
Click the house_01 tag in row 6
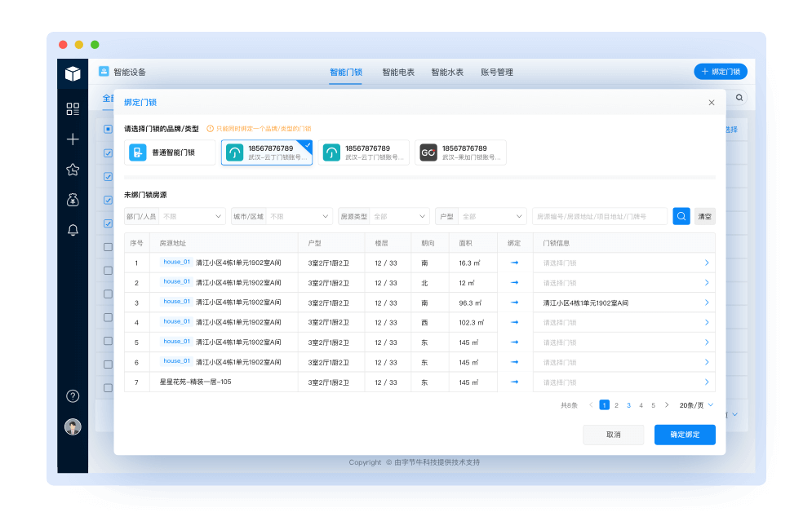click(176, 361)
